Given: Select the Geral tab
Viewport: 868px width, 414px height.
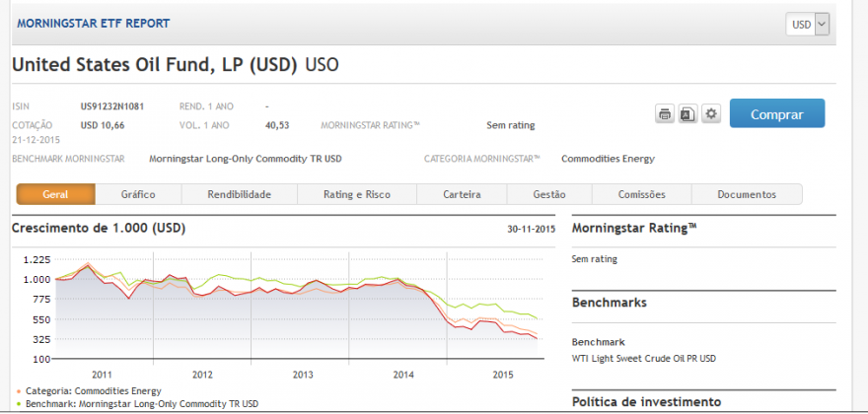Looking at the screenshot, I should tap(55, 194).
